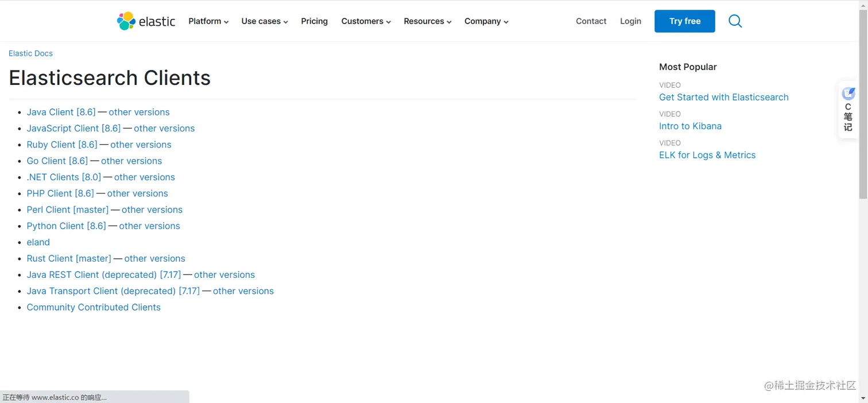View other versions of Perl Client
Viewport: 868px width, 403px height.
[152, 210]
